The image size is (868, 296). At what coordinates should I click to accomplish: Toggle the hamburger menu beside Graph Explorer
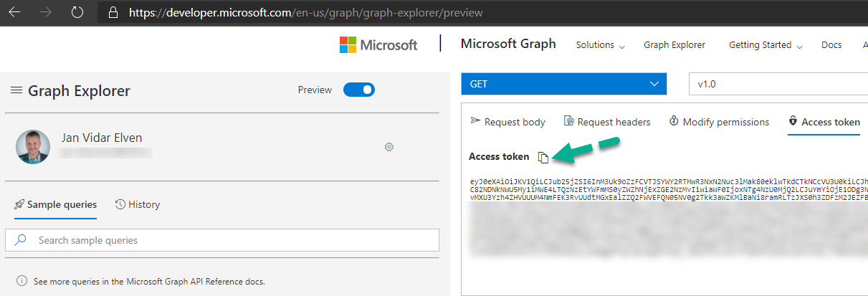[x=16, y=90]
